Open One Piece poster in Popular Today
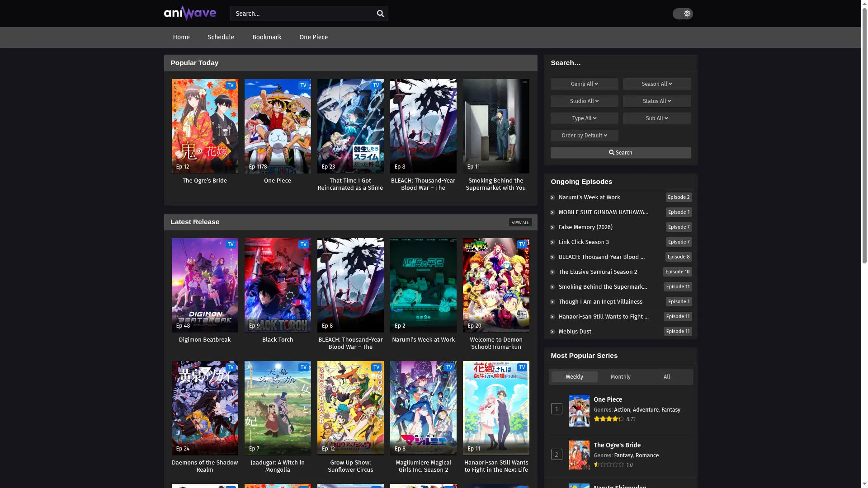This screenshot has height=488, width=868. [278, 126]
